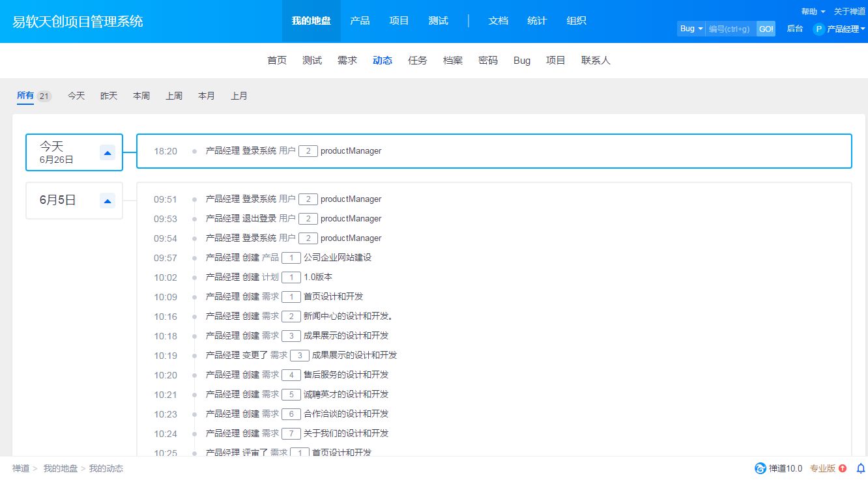This screenshot has height=480, width=868.
Task: Click the red upgrade arrow icon
Action: (843, 468)
